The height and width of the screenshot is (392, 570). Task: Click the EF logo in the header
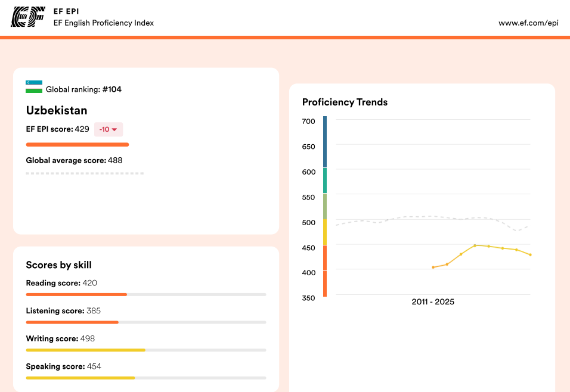tap(28, 17)
